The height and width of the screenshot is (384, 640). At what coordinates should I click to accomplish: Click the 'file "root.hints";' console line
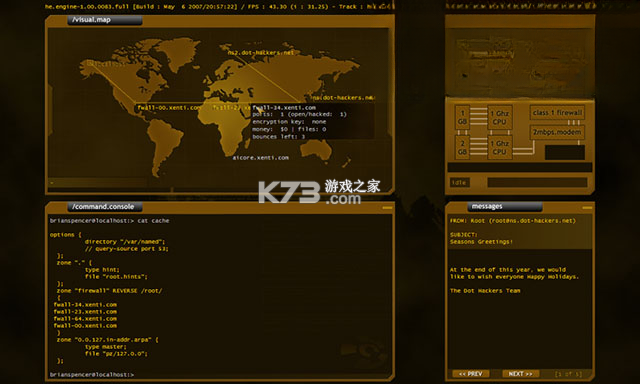[x=116, y=277]
